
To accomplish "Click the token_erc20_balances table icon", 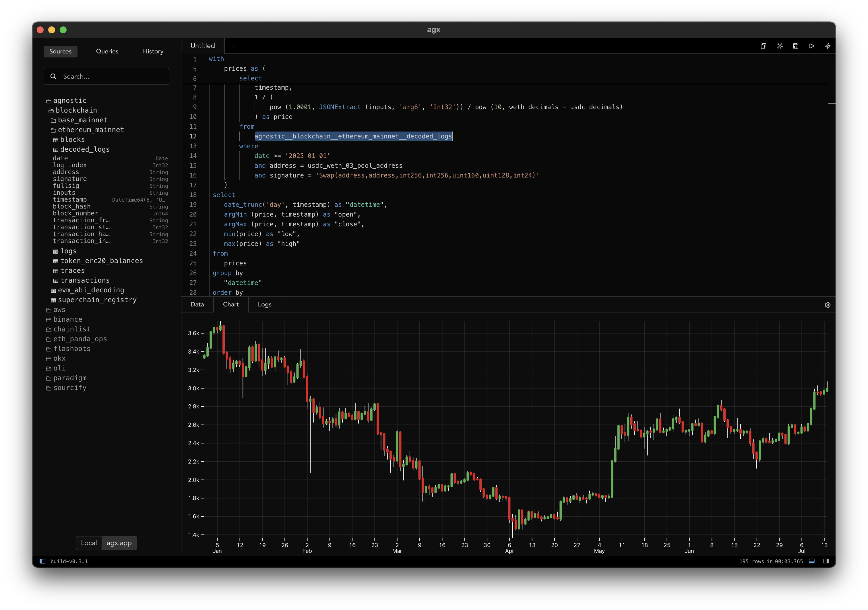I will (x=56, y=261).
